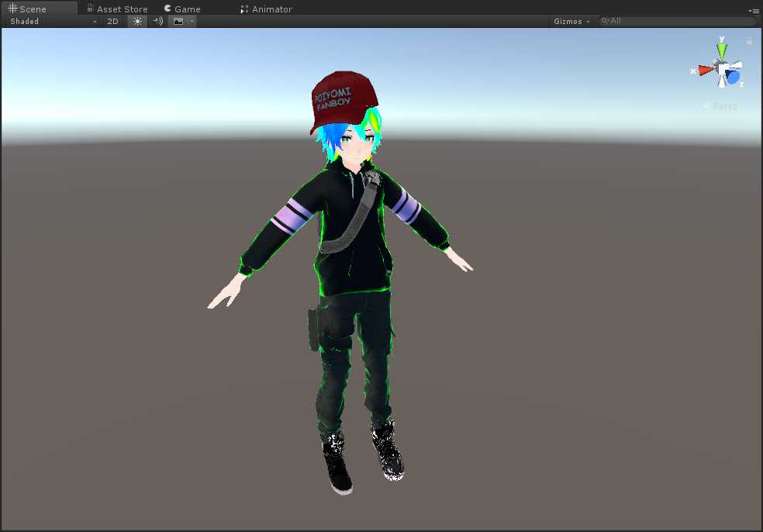The width and height of the screenshot is (763, 532).
Task: Click the scene search field
Action: tap(677, 21)
